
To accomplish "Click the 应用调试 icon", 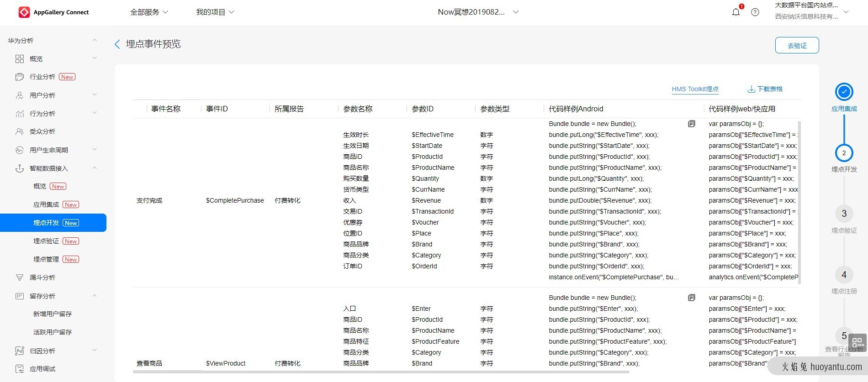I will coord(20,369).
